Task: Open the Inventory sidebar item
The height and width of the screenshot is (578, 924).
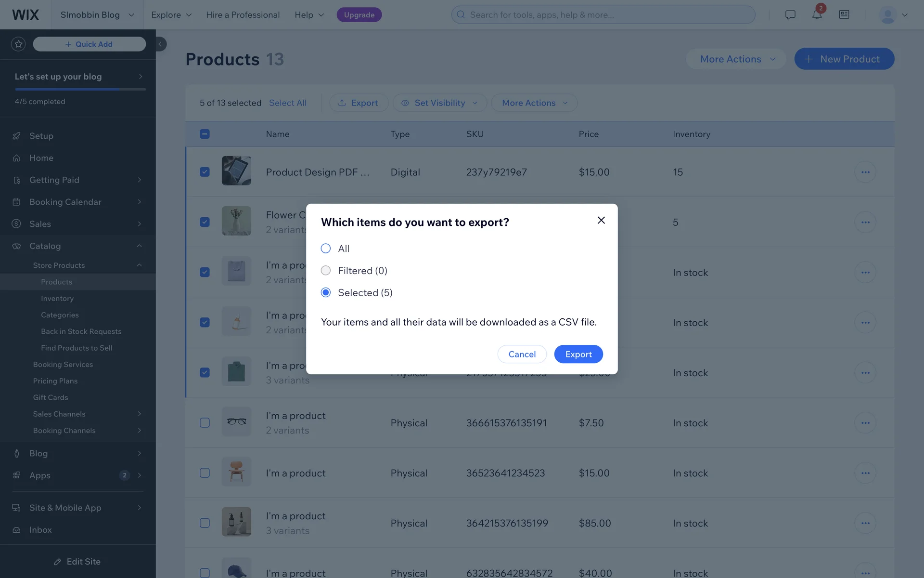Action: [x=57, y=299]
